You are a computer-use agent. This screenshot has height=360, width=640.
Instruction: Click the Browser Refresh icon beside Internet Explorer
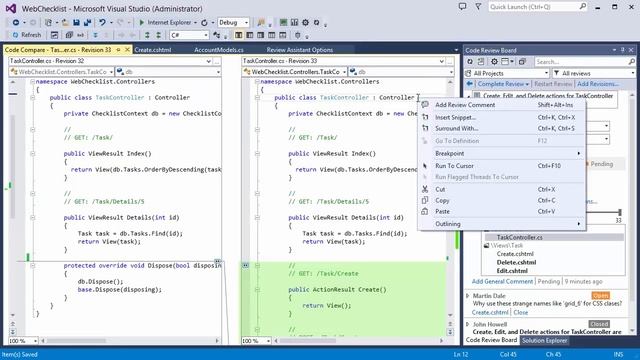click(204, 23)
